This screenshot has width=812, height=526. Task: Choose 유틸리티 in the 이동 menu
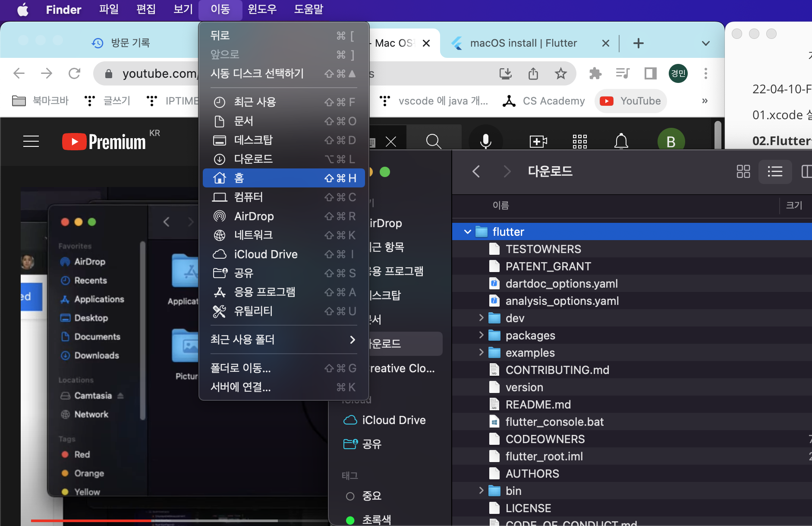pyautogui.click(x=284, y=311)
